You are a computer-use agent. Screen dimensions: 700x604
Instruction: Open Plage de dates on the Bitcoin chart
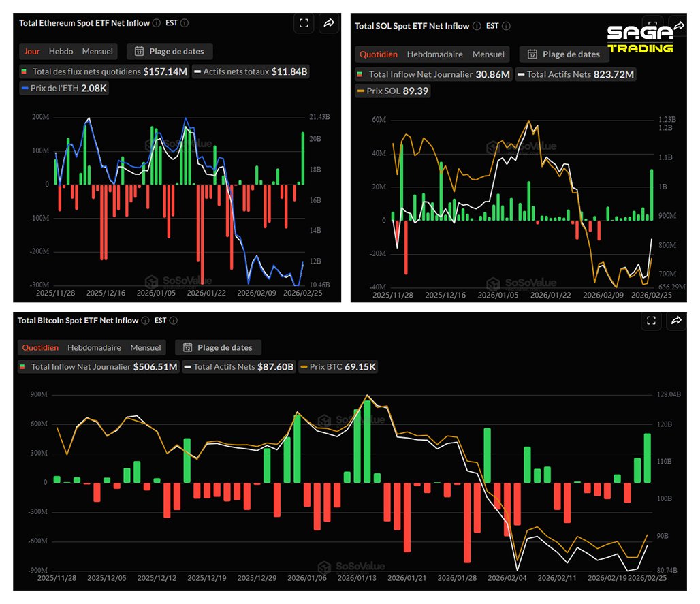click(218, 347)
